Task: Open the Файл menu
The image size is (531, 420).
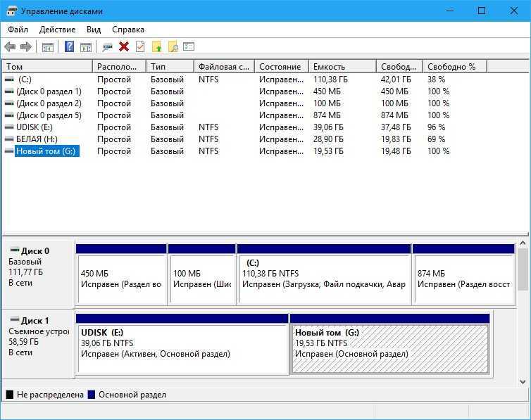Action: point(18,30)
